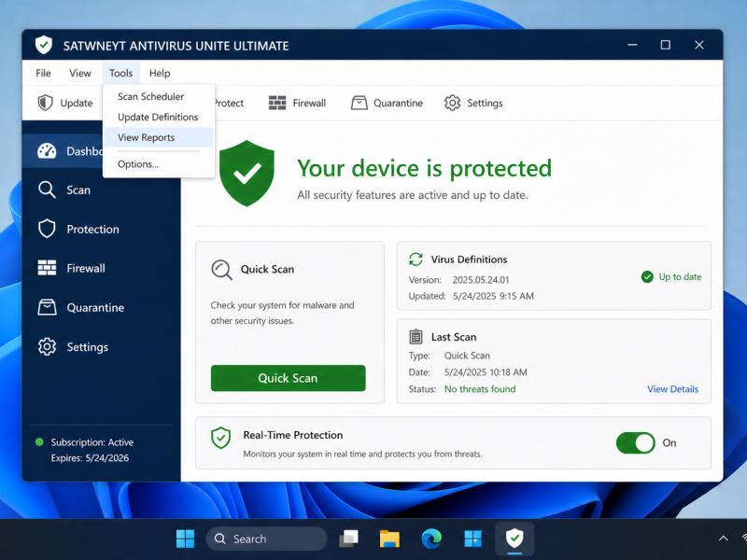
Task: Open the Windows Start button
Action: 185,539
